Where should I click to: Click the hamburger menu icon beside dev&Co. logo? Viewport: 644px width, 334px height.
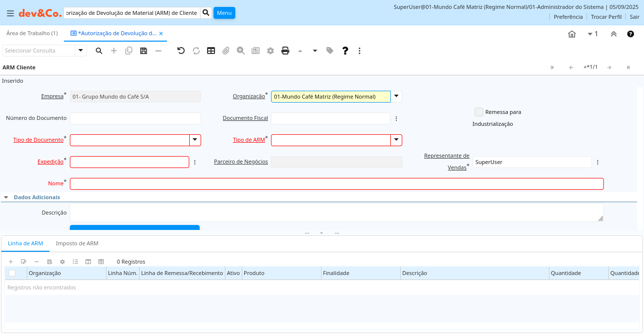[10, 13]
